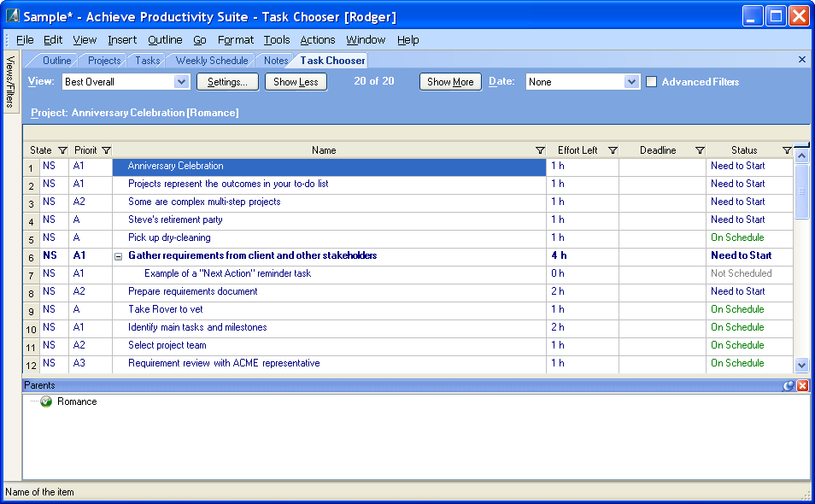Open the Actions menu
The height and width of the screenshot is (504, 815).
tap(318, 40)
